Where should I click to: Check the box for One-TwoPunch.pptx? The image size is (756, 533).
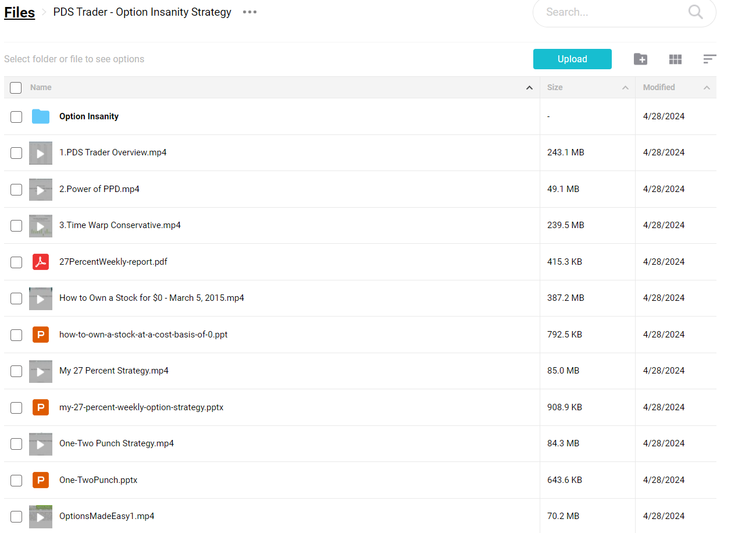coord(16,481)
